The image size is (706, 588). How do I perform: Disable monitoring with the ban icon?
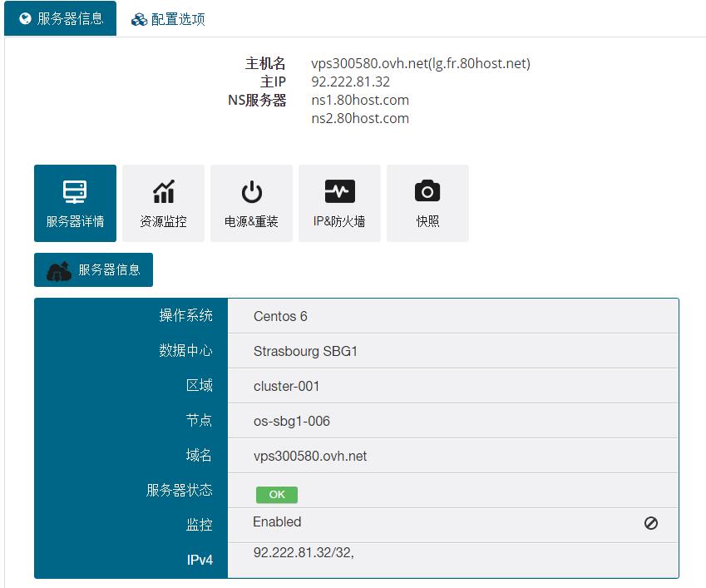651,523
